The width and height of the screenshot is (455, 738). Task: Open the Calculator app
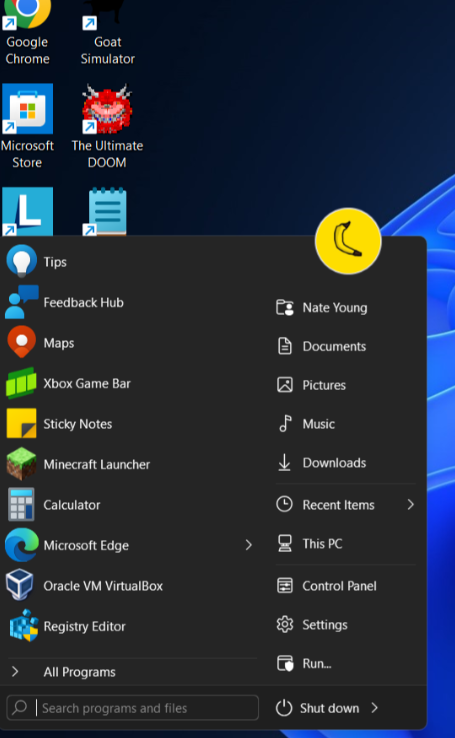pyautogui.click(x=129, y=505)
